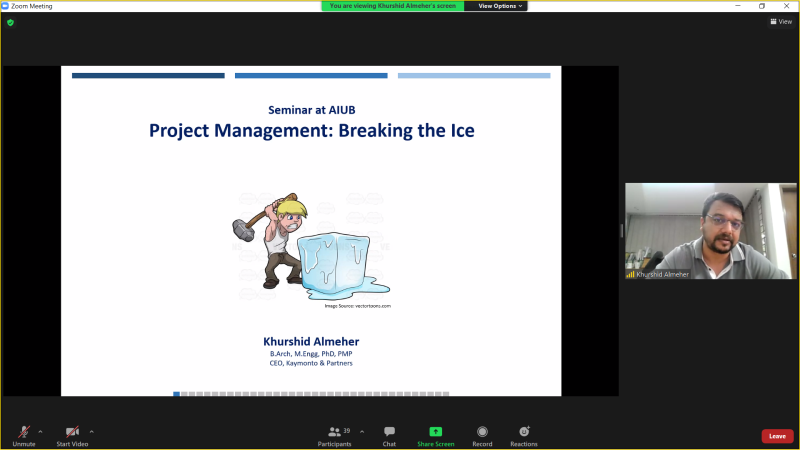
Task: Click the Zoom Meeting app icon
Action: pyautogui.click(x=5, y=6)
